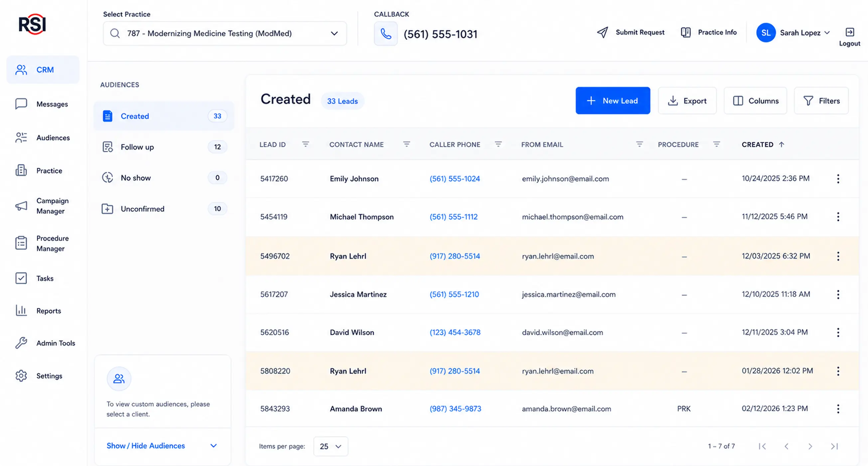Open row menu for lead 5496702
This screenshot has height=466, width=868.
[x=838, y=256]
